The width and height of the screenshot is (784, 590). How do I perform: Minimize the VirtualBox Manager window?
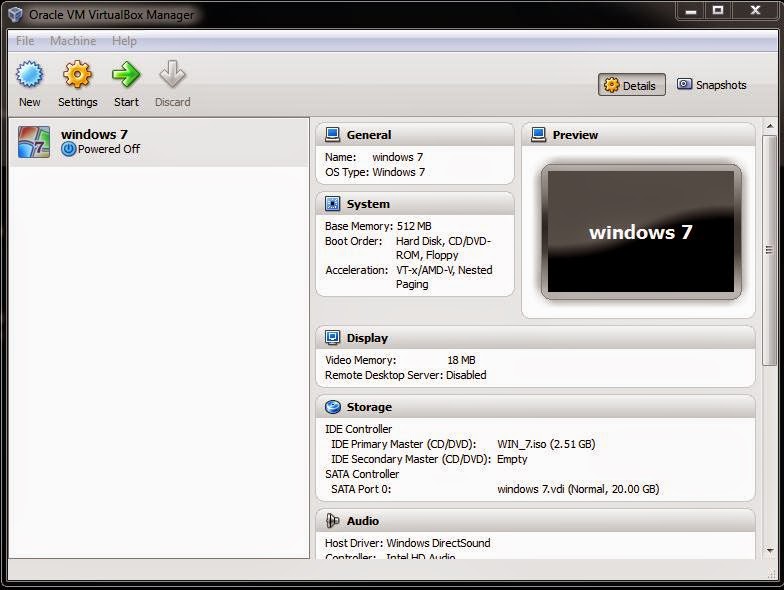(691, 11)
